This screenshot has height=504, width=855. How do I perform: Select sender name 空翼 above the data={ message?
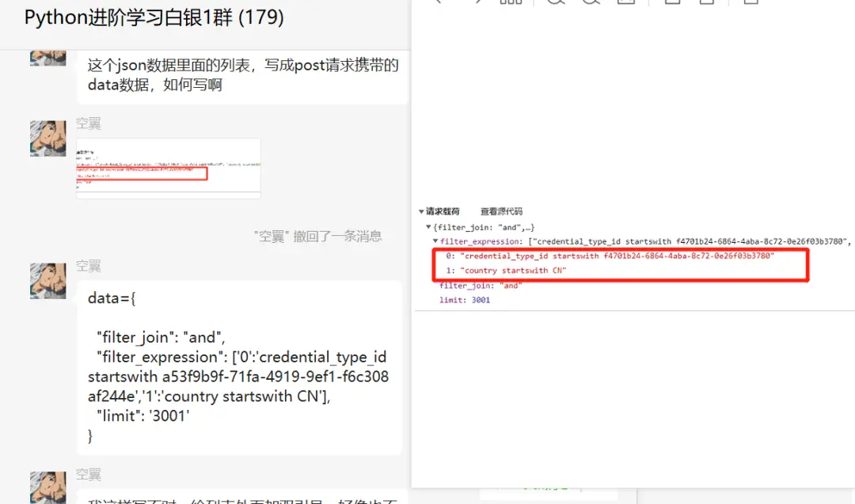click(x=89, y=266)
